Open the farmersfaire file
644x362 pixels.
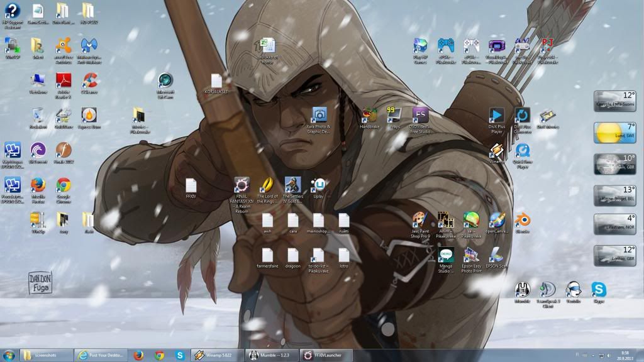(267, 258)
